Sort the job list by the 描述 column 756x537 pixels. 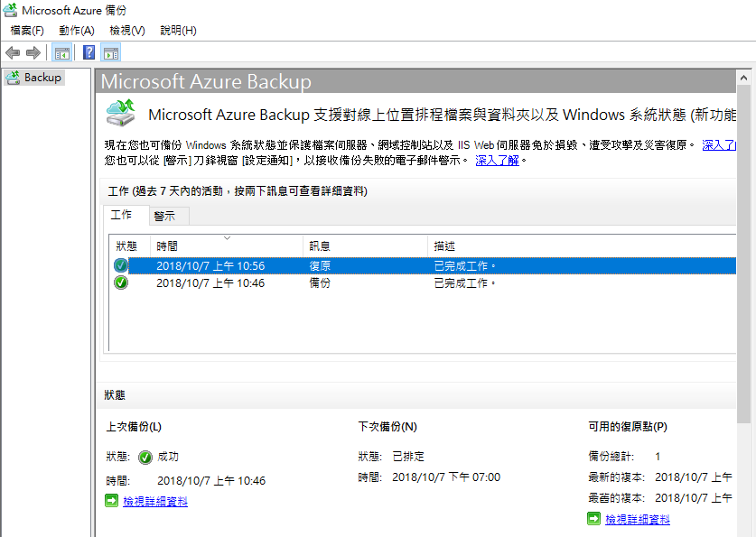coord(582,246)
